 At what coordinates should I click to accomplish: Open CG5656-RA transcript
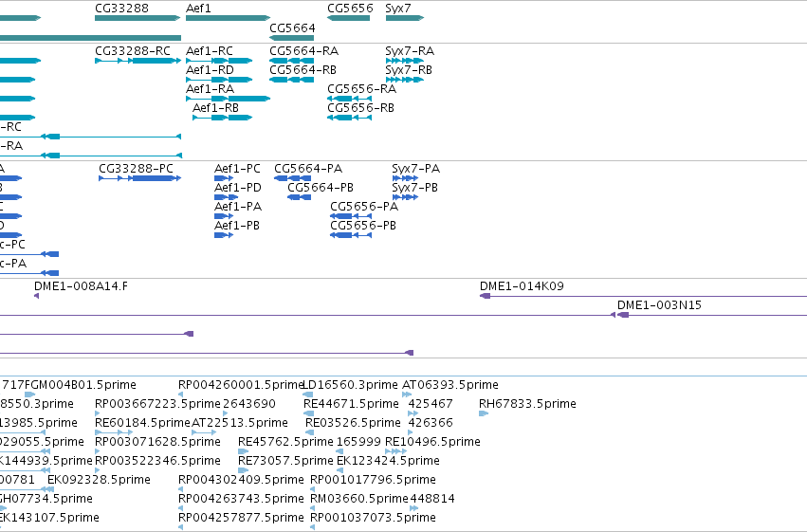coord(350,99)
